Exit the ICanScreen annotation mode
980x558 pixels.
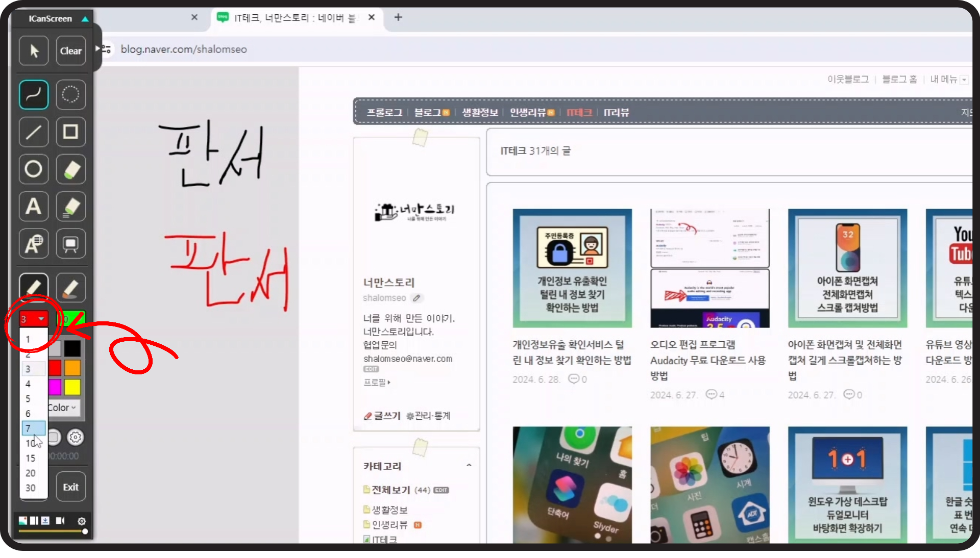70,487
